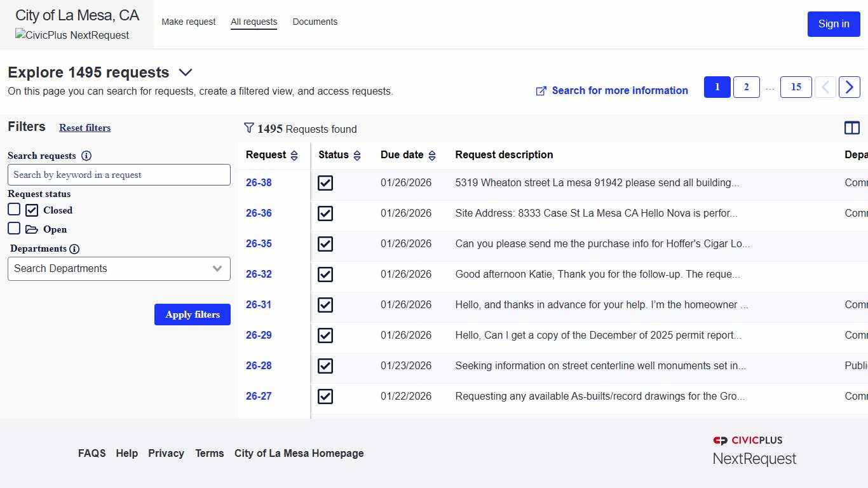868x488 pixels.
Task: Open the Search Departments dropdown
Action: tap(119, 269)
